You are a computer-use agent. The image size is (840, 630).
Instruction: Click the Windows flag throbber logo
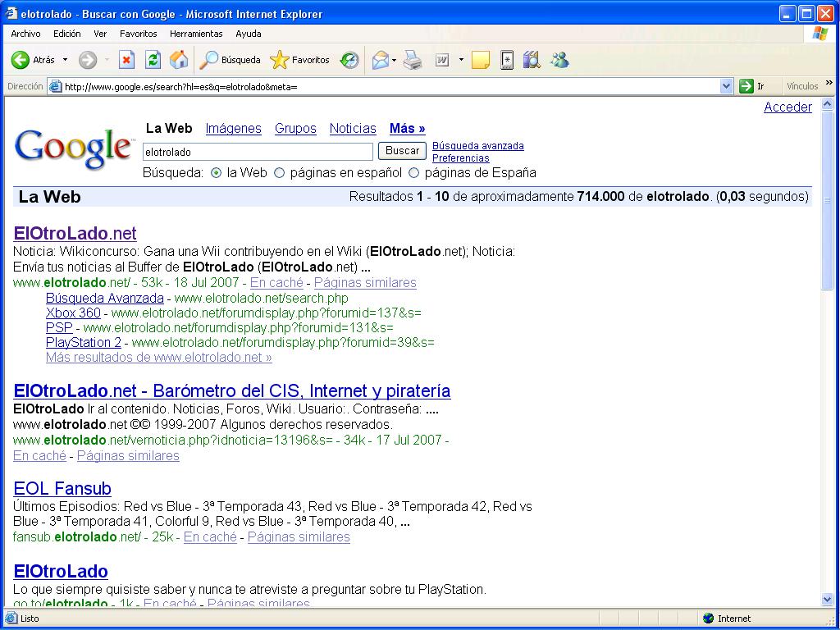(819, 33)
